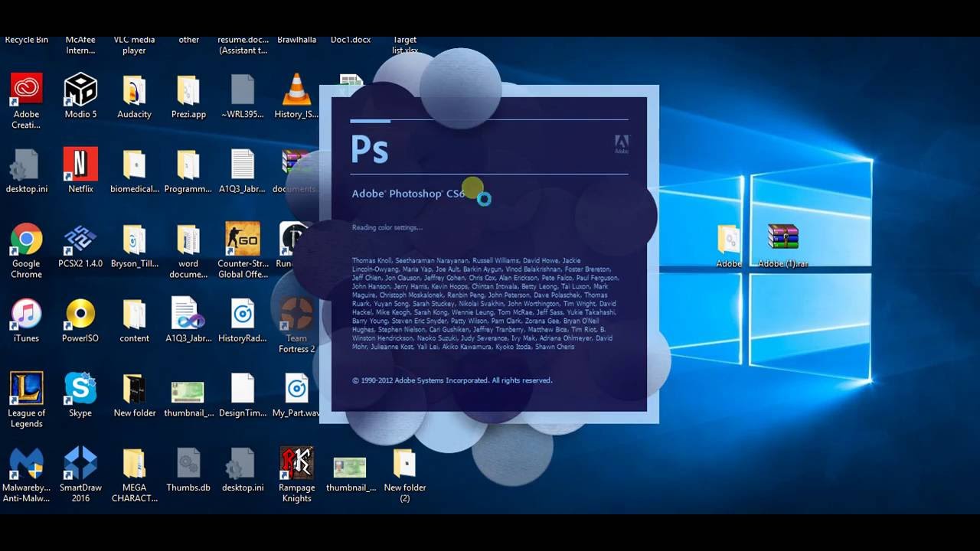Click the 'Reading color settings...' status text
This screenshot has width=980, height=551.
[x=387, y=227]
